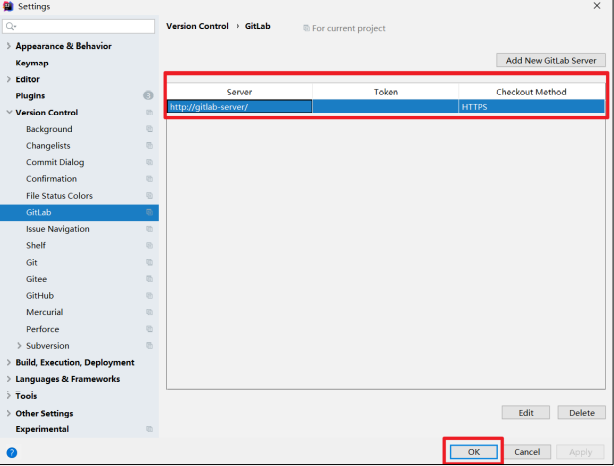The height and width of the screenshot is (466, 614).
Task: Click the project-level icon beside Commit Dialog
Action: (x=149, y=162)
